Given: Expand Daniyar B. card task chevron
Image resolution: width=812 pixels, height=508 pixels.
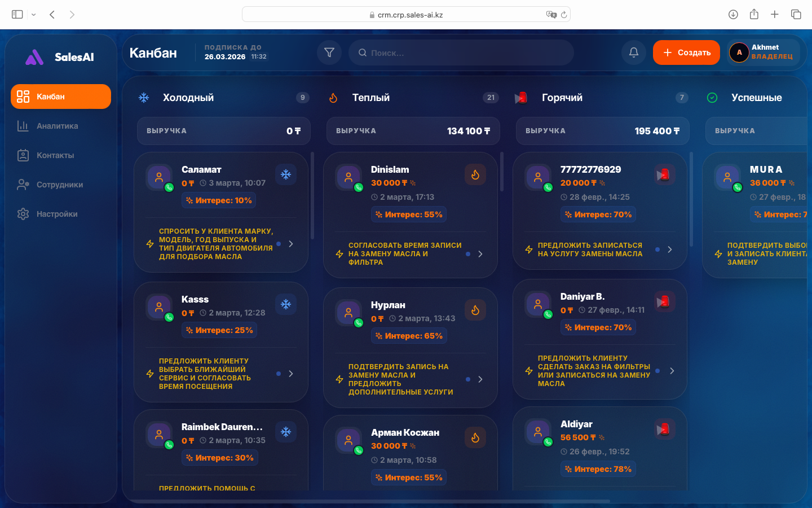Looking at the screenshot, I should [x=672, y=371].
